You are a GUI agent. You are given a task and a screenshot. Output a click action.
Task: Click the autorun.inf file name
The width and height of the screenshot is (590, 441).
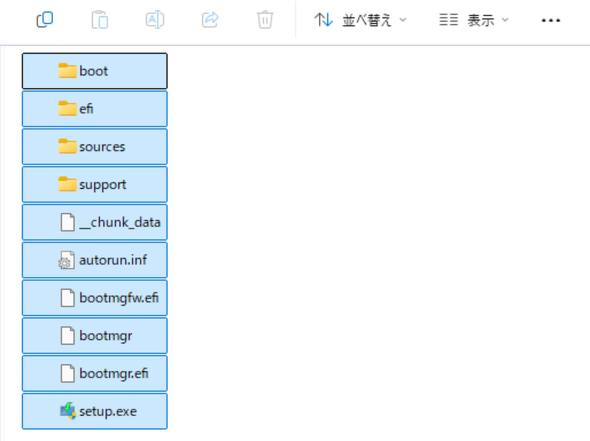pos(113,260)
